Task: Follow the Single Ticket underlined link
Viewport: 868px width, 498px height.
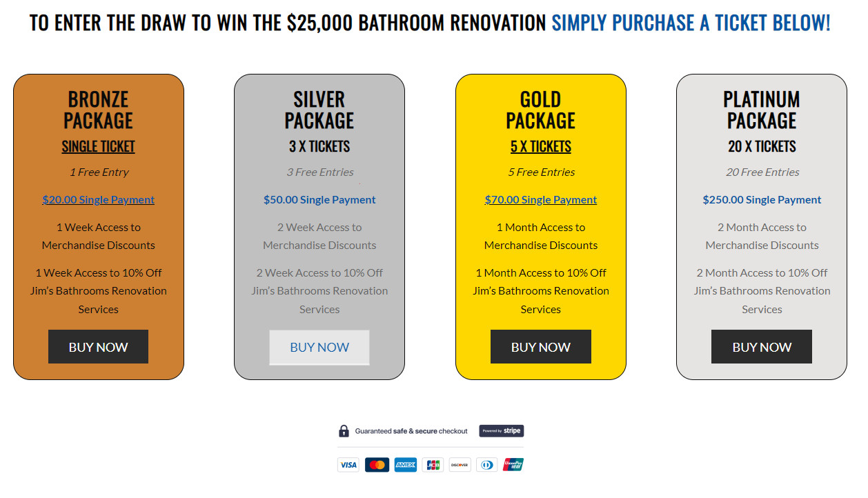Action: [x=99, y=146]
